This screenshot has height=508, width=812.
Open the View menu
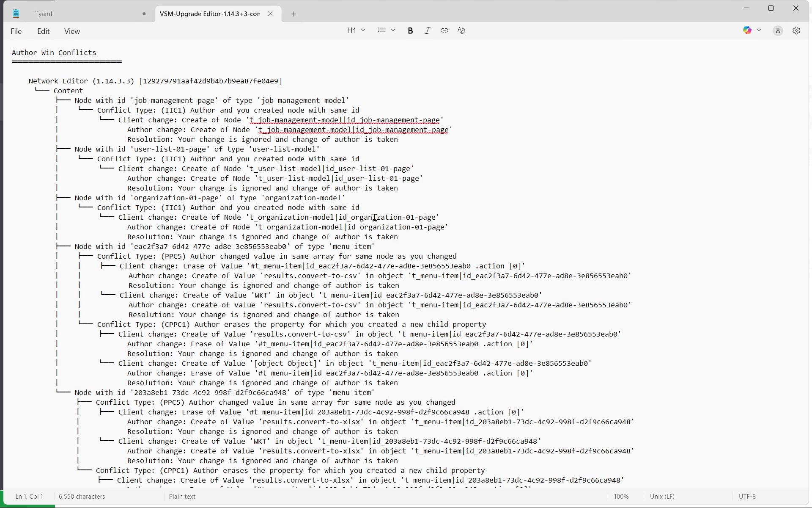[72, 31]
